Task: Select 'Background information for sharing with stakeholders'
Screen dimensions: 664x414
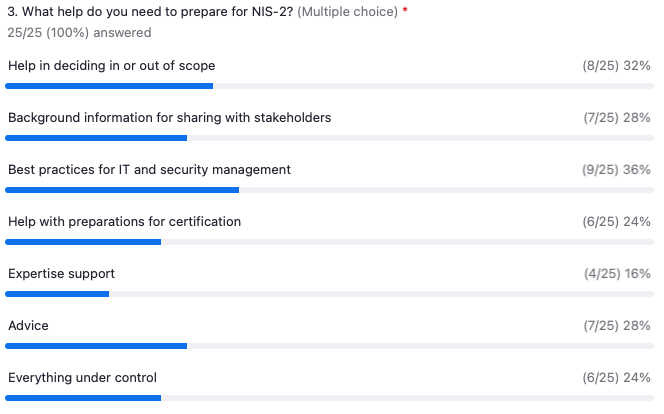Action: pos(169,118)
